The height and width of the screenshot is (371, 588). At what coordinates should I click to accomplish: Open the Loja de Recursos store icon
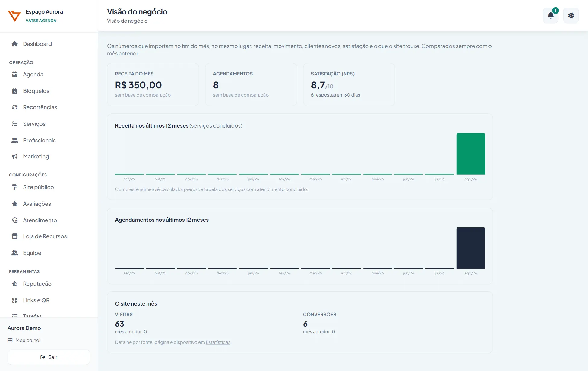click(14, 236)
